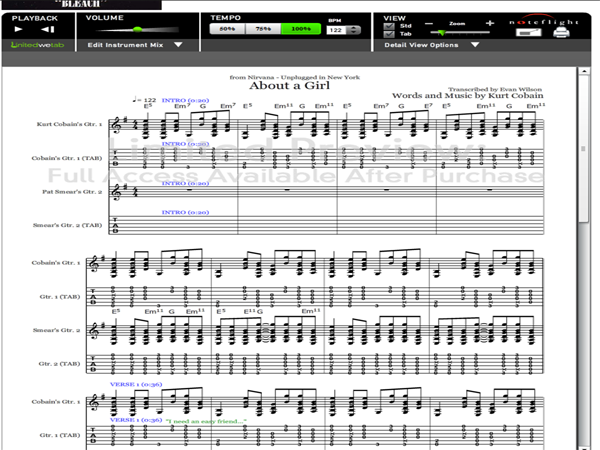Viewport: 600px width, 450px height.
Task: Click the lyric 'I need an easy friend...'
Action: (206, 421)
